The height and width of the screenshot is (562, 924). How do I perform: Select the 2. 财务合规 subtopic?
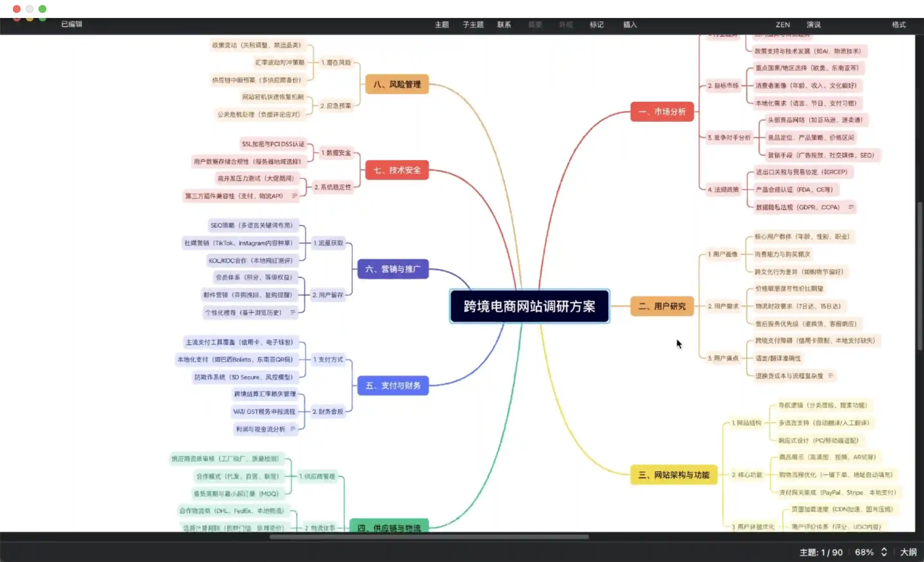[328, 411]
